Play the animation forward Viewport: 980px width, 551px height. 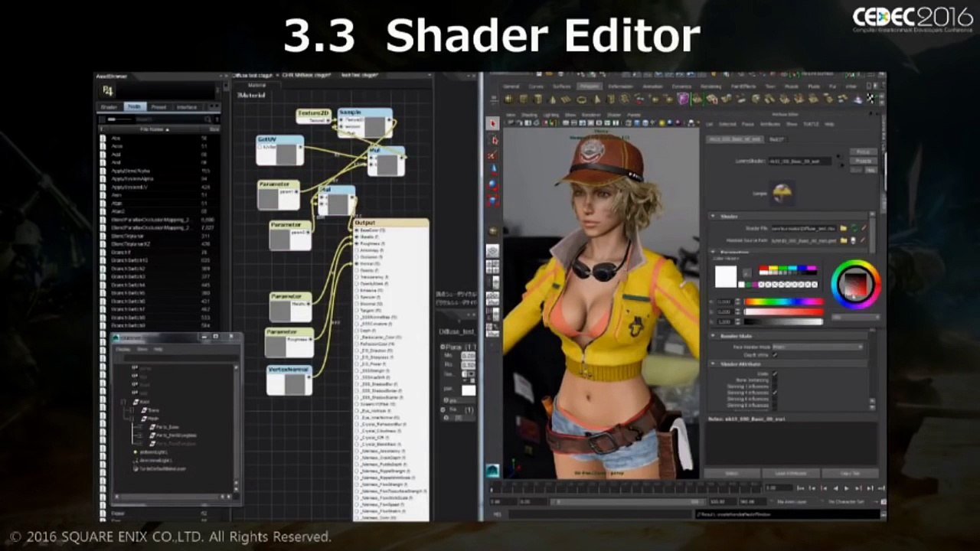click(847, 488)
